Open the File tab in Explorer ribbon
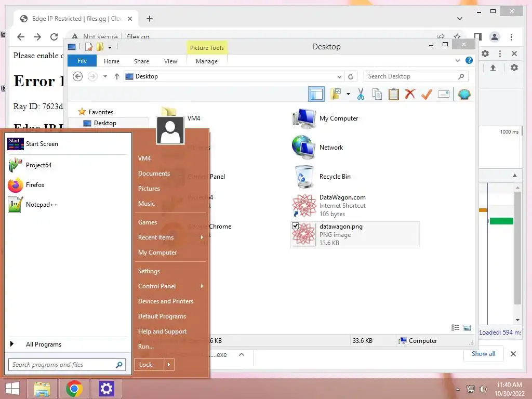Viewport: 532px width, 399px height. click(82, 61)
